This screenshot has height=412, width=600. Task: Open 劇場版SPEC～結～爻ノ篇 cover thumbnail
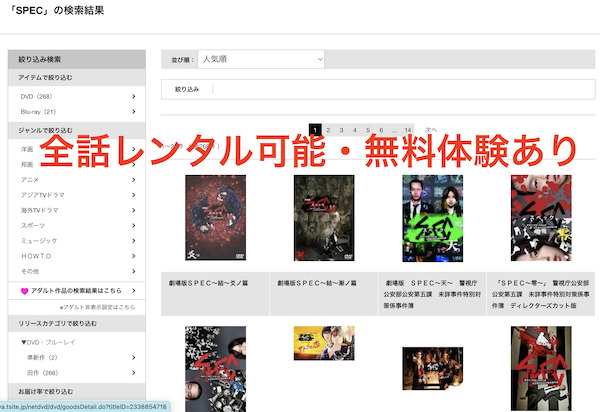pyautogui.click(x=215, y=218)
